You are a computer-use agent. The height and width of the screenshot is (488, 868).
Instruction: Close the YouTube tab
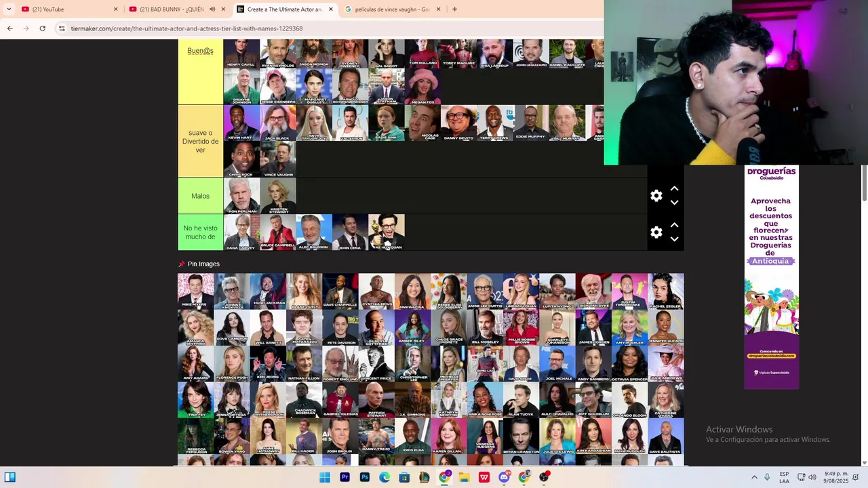115,9
